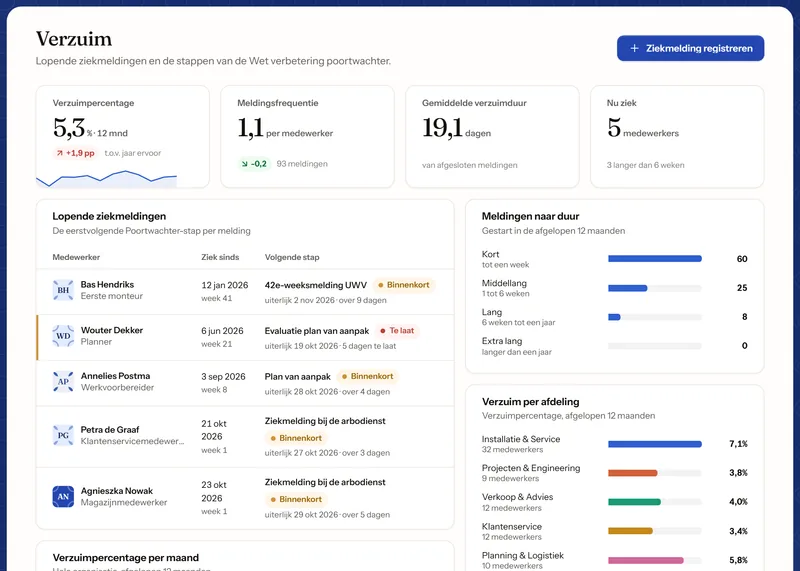Image resolution: width=800 pixels, height=571 pixels.
Task: Click the Klantenservice yellow bar
Action: pyautogui.click(x=630, y=531)
